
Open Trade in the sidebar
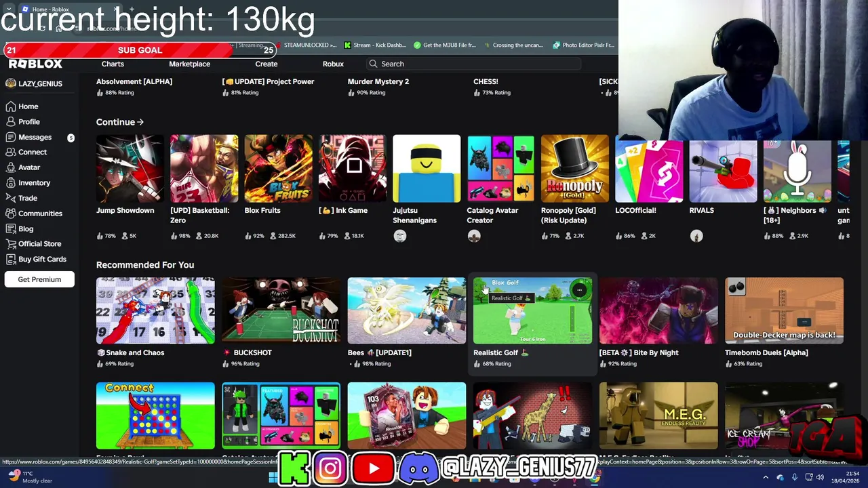[21, 198]
